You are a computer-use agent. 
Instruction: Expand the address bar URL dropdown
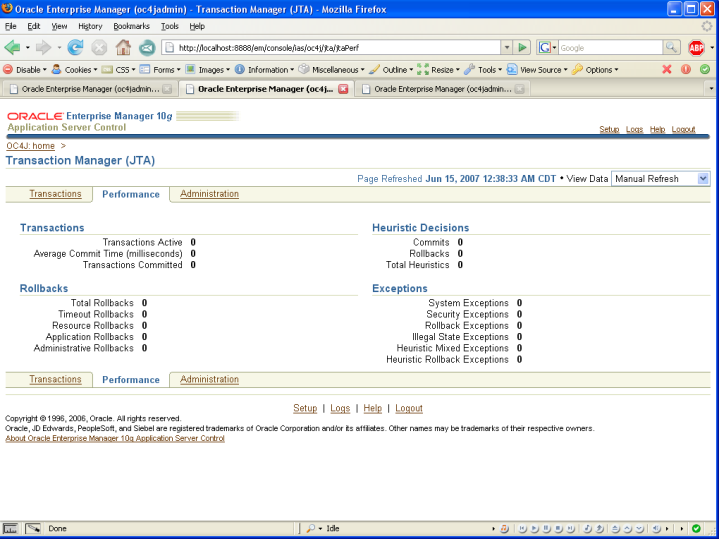pyautogui.click(x=507, y=47)
